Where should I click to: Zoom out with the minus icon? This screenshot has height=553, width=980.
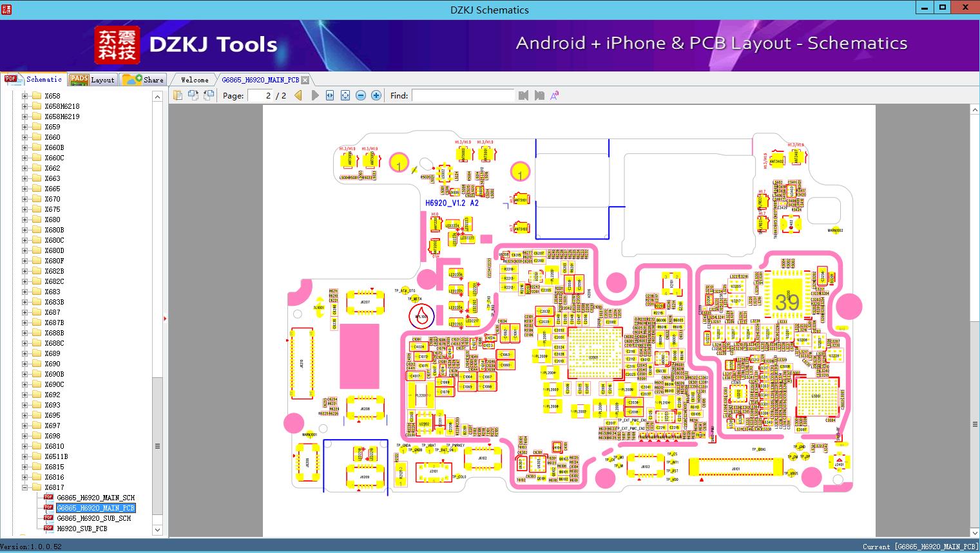click(x=361, y=95)
